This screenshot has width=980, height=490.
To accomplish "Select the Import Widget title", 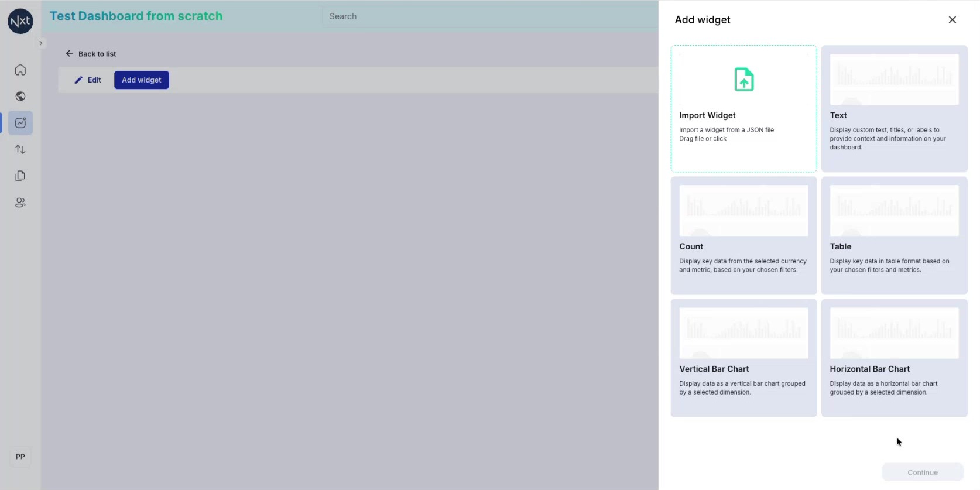I will pos(707,115).
